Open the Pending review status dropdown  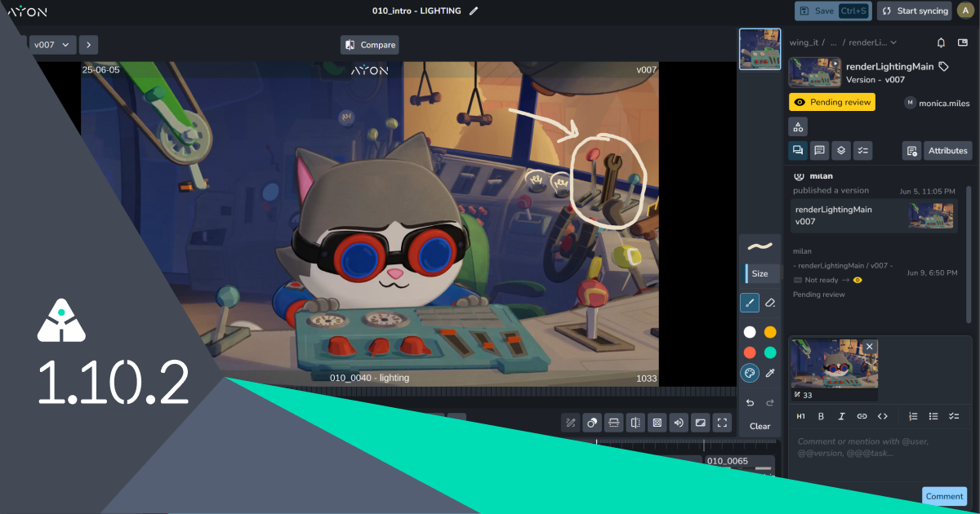[831, 102]
